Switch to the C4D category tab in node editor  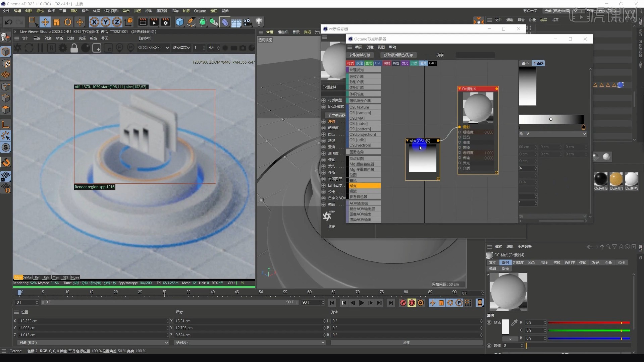tap(433, 63)
